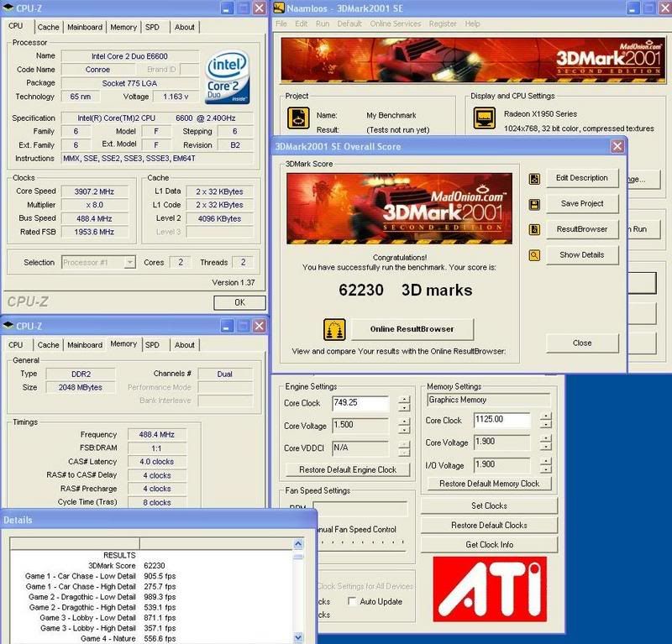Screen dimensions: 672x644
Task: Click the Core Speed value 3907.2 MHz
Action: point(94,191)
